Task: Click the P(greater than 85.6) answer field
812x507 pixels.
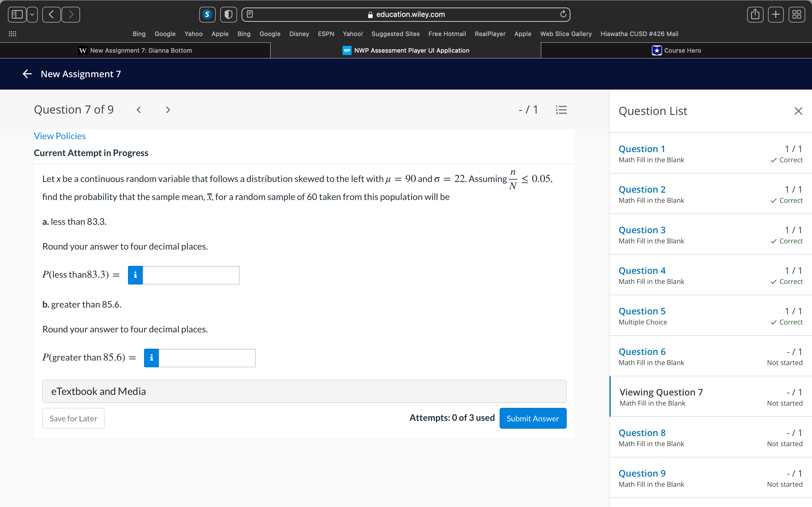Action: click(x=207, y=358)
